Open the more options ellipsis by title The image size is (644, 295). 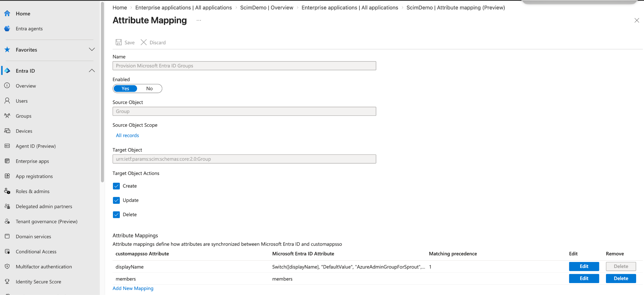[x=199, y=20]
